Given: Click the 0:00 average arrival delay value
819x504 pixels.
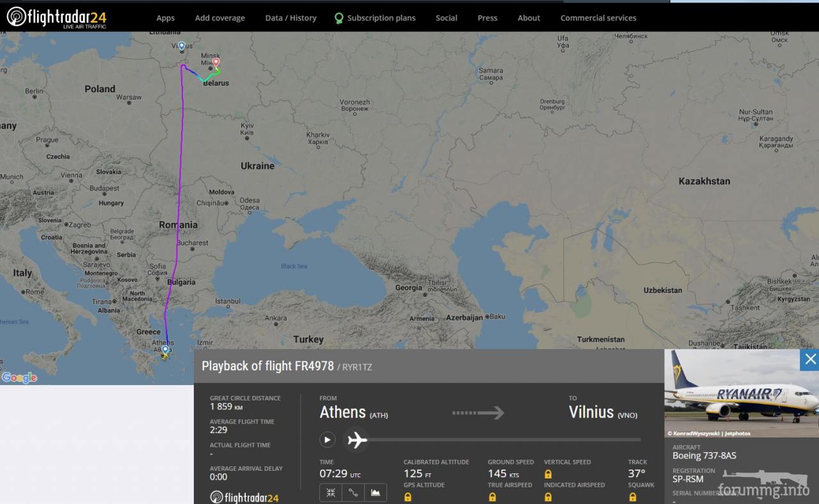Looking at the screenshot, I should tap(219, 476).
